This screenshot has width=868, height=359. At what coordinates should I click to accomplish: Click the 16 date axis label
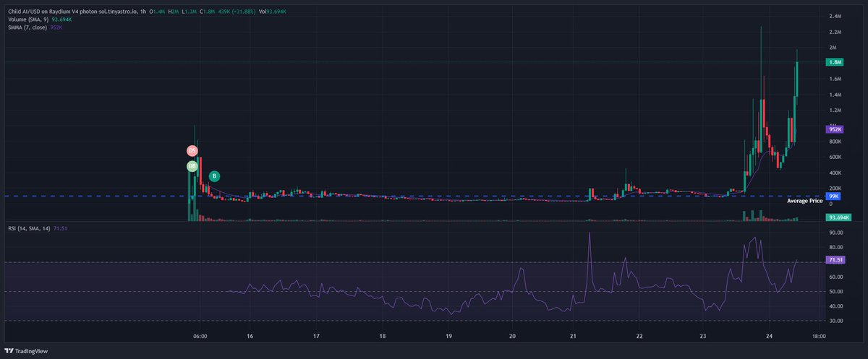pyautogui.click(x=250, y=337)
